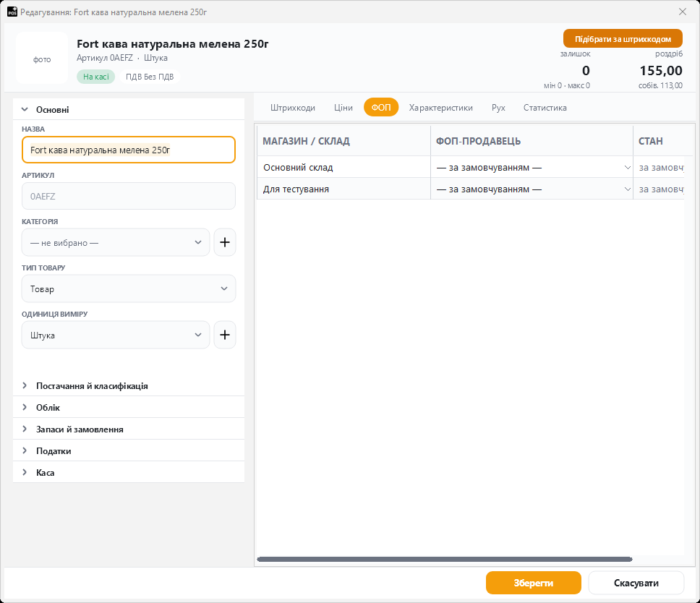Expand the Податки section
This screenshot has height=603, width=700.
[x=129, y=450]
